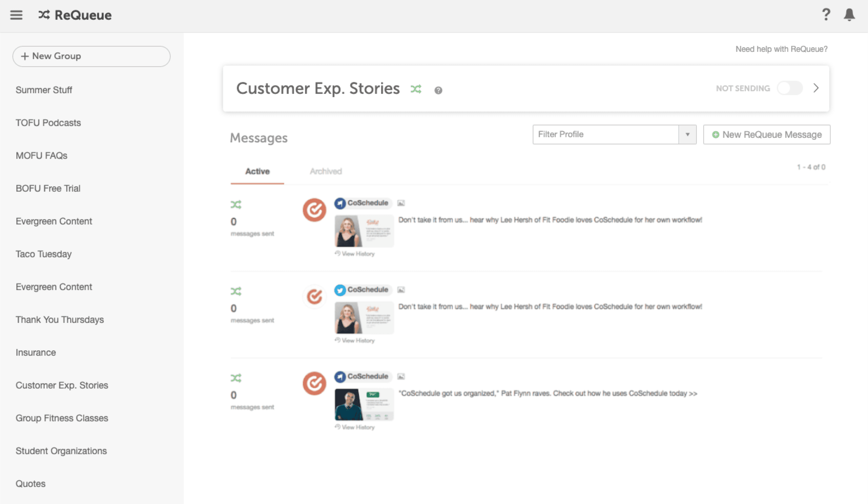Click the ReQueue shuffle logo icon
This screenshot has width=868, height=504.
click(44, 15)
